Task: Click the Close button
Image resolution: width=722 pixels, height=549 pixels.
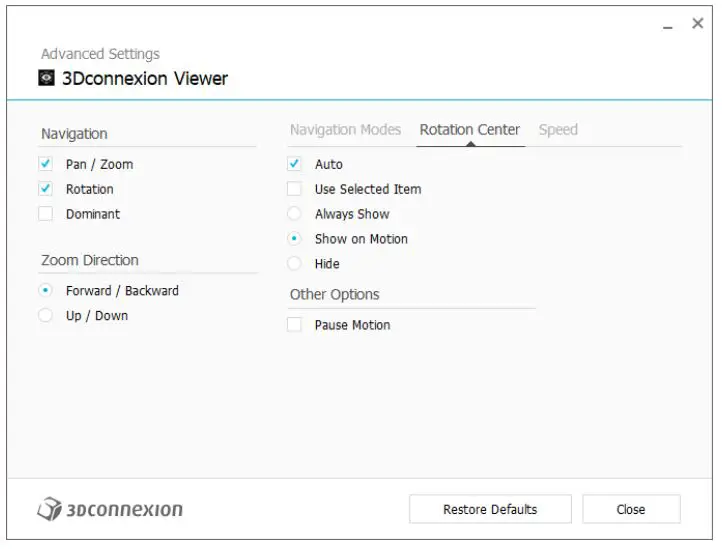Action: [x=631, y=509]
